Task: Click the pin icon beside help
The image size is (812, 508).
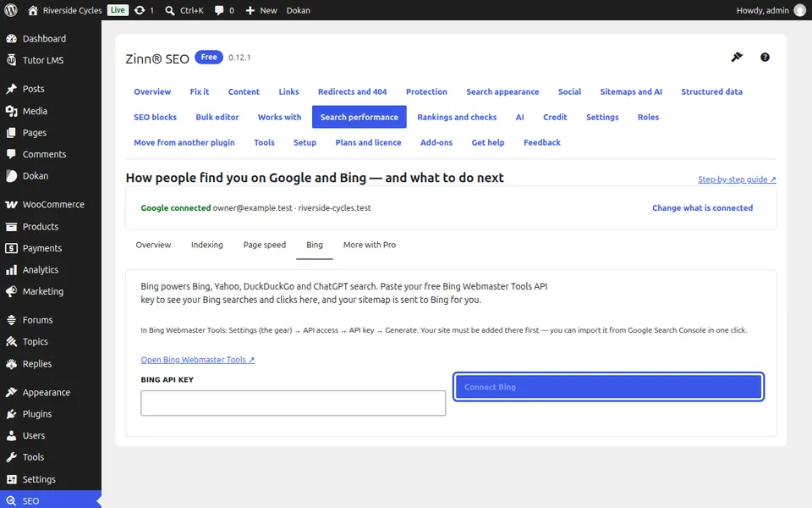Action: point(737,57)
